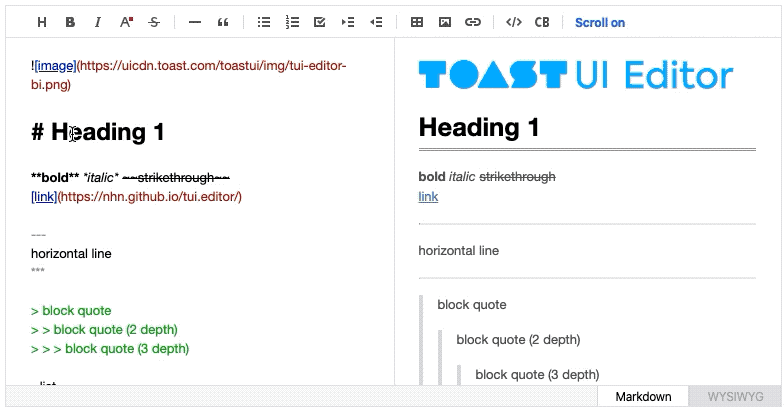Image resolution: width=784 pixels, height=412 pixels.
Task: Indent the current line
Action: (x=348, y=22)
